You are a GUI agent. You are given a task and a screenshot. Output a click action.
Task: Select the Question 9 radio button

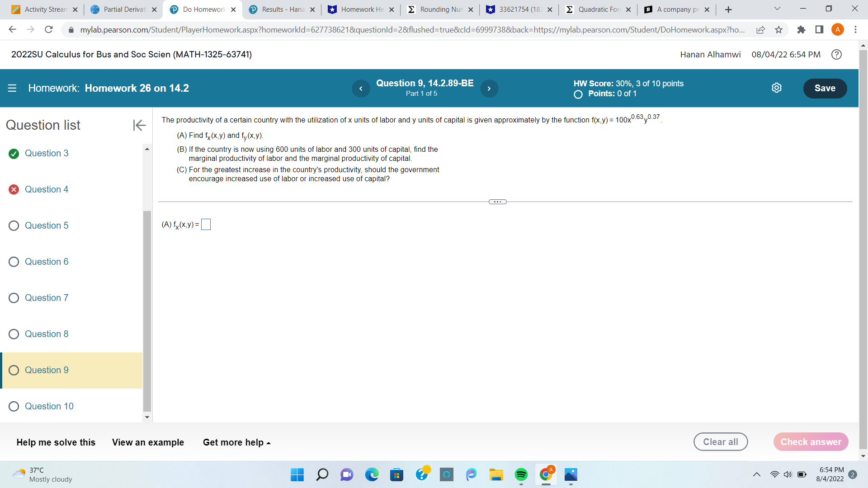[x=14, y=370]
